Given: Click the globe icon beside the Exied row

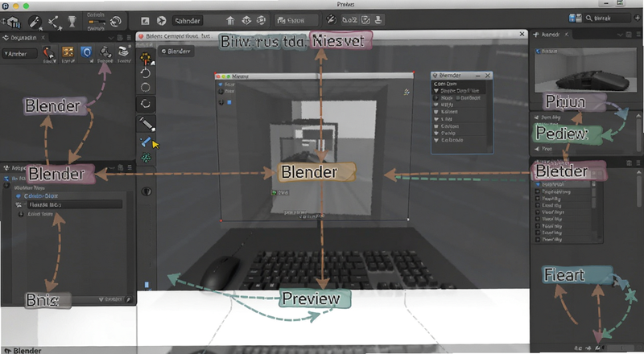Looking at the screenshot, I should (21, 214).
